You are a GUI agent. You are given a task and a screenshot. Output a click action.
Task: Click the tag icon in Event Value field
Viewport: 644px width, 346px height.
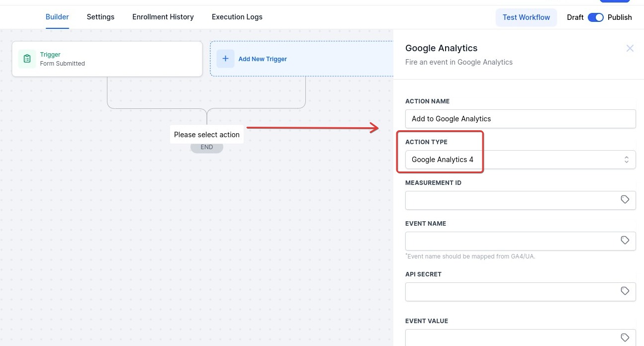point(625,337)
